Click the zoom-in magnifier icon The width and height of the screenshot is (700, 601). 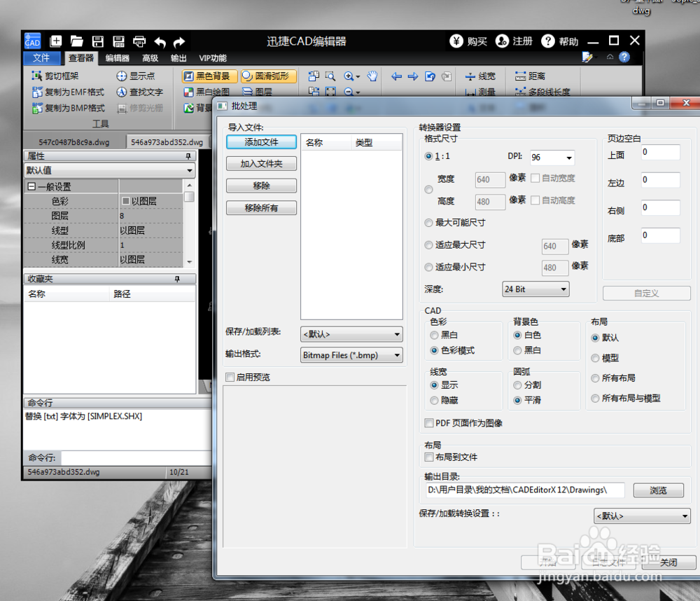(349, 76)
